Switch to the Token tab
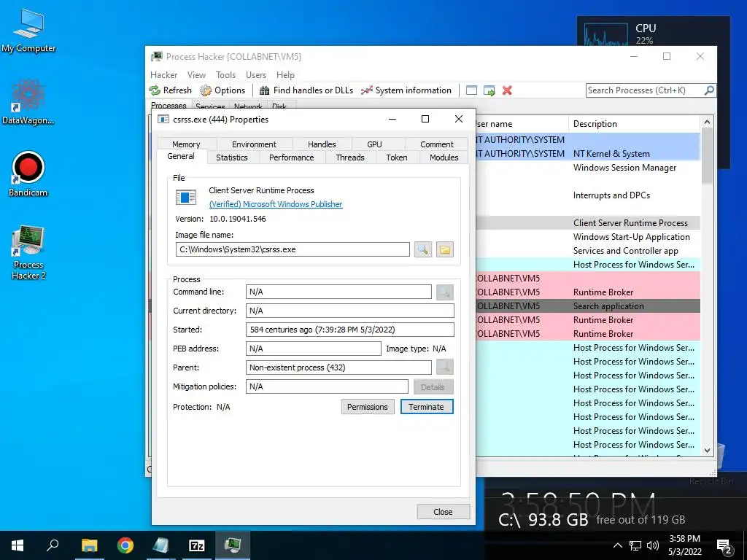 [397, 157]
